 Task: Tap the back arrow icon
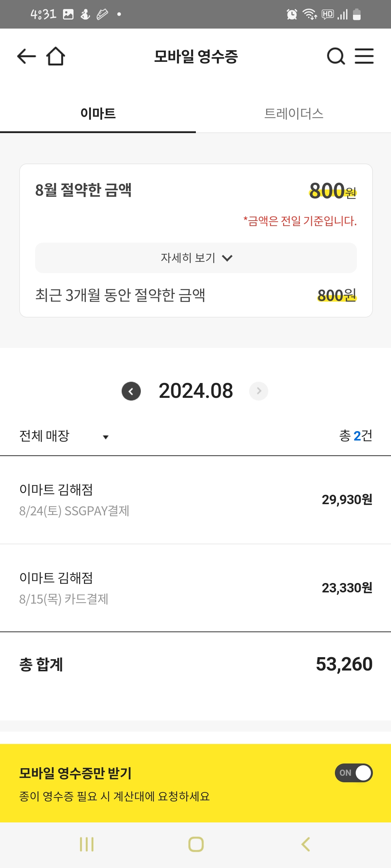point(26,56)
